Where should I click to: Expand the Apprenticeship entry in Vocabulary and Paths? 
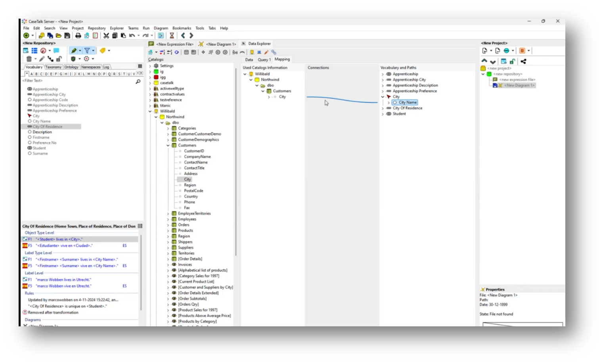(x=383, y=74)
